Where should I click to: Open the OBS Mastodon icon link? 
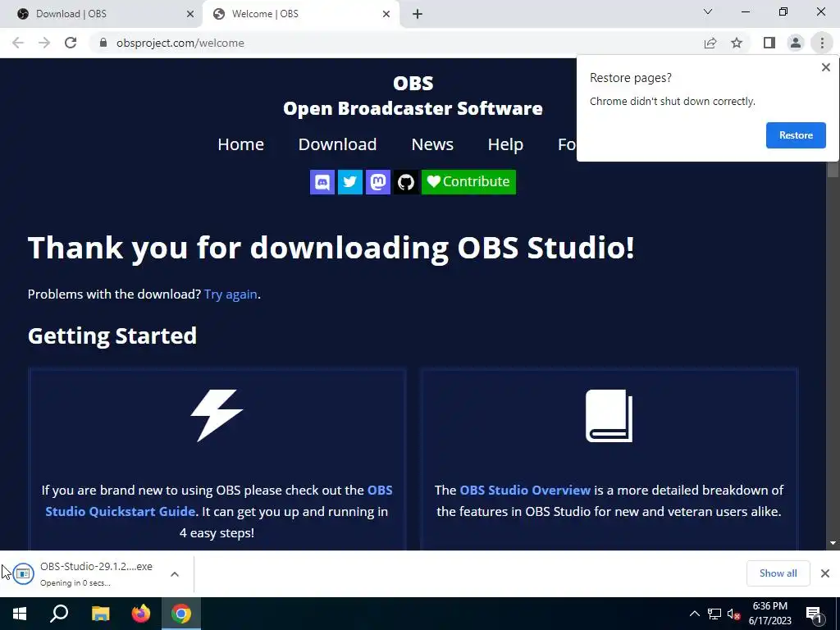[x=378, y=182]
